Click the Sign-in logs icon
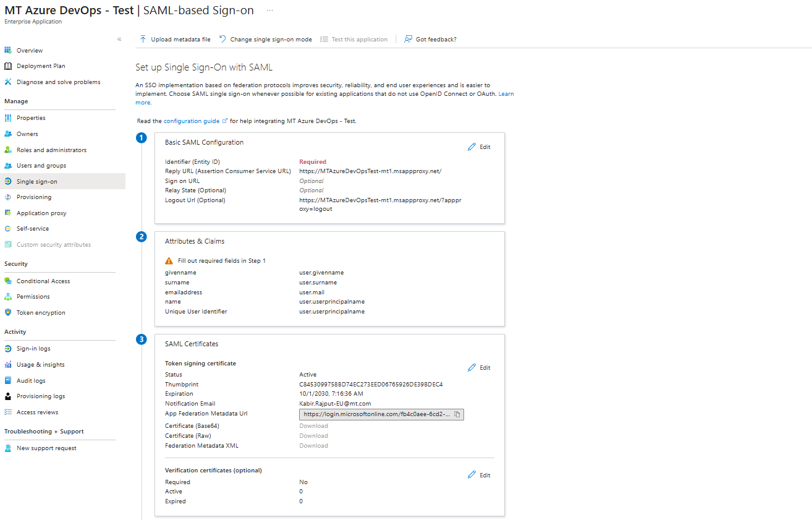The height and width of the screenshot is (520, 812). (8, 349)
